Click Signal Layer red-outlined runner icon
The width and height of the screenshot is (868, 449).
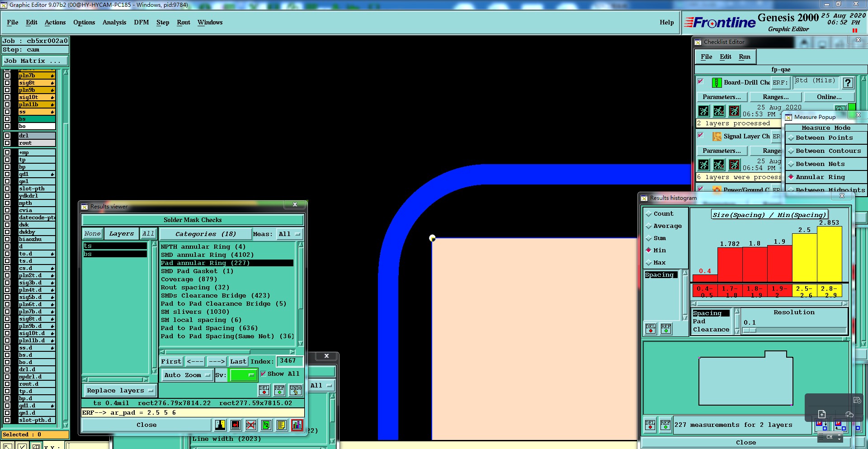click(x=735, y=165)
